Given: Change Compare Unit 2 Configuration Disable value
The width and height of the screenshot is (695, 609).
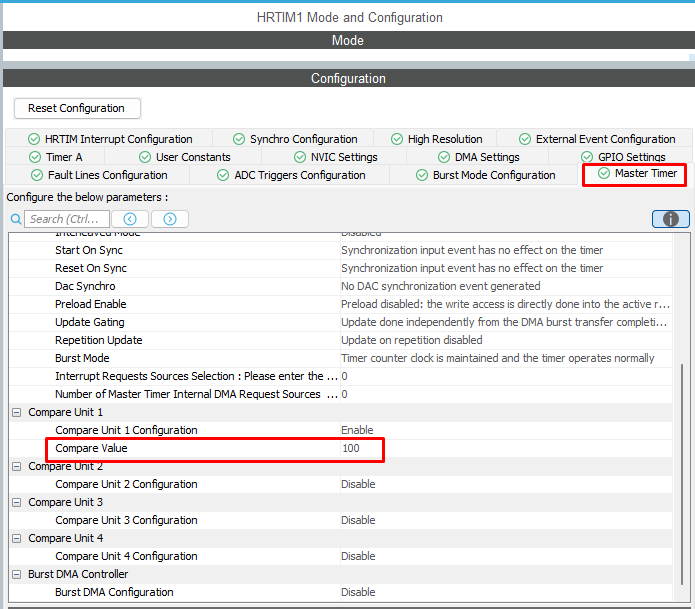Looking at the screenshot, I should (506, 484).
